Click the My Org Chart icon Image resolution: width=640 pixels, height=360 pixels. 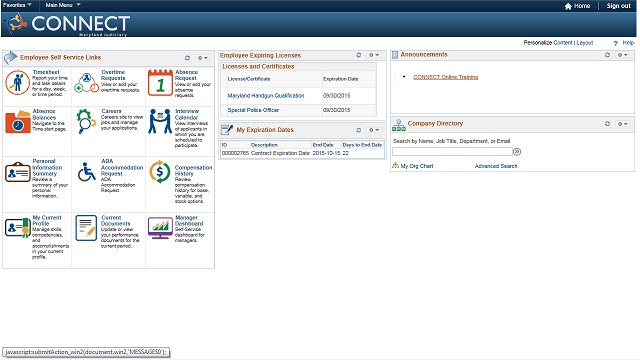(x=395, y=165)
